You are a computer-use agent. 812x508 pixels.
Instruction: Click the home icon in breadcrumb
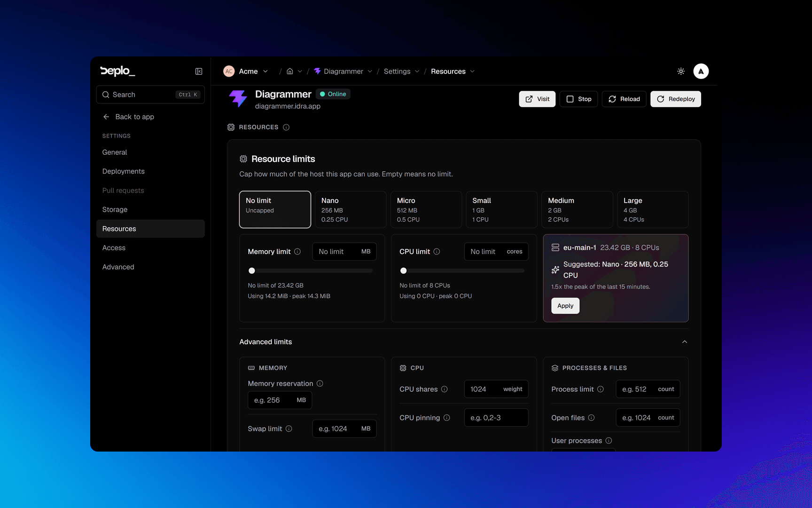(x=290, y=71)
